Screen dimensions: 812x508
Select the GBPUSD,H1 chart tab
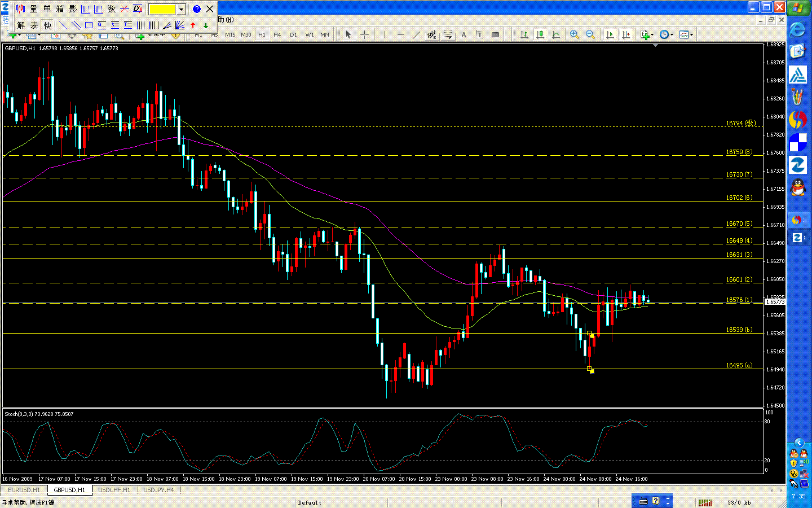tap(69, 490)
